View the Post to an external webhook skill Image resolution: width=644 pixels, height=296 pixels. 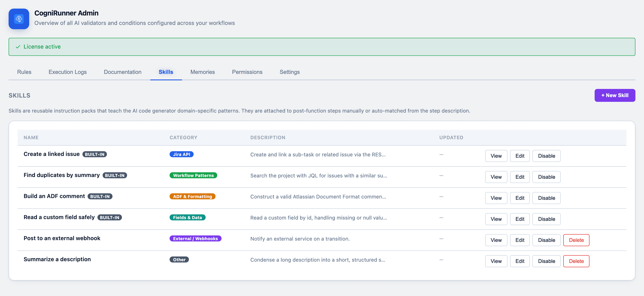click(x=496, y=240)
